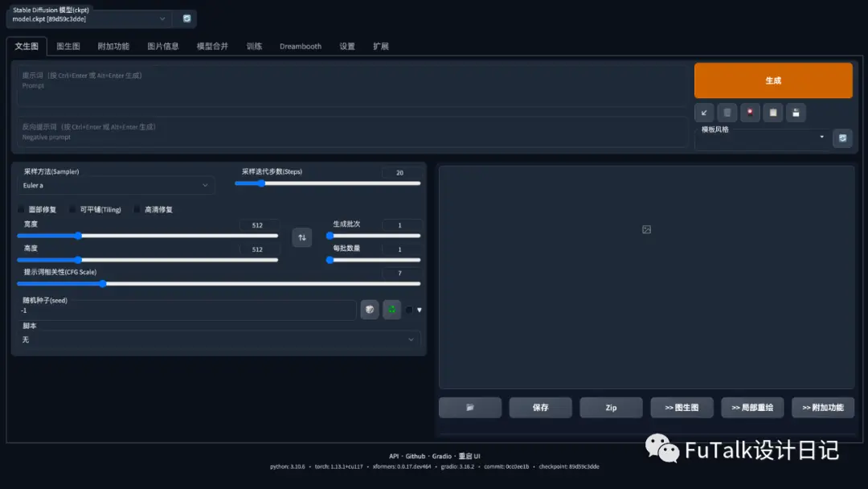
Task: Click the 重启 UI link in the footer
Action: 469,456
